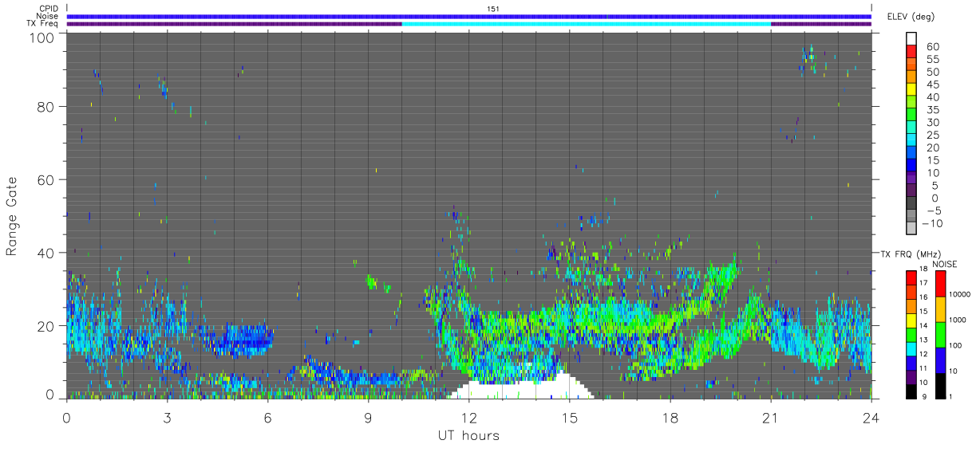Click the red NOISE swatch above 10000
980x452 pixels.
[x=940, y=284]
